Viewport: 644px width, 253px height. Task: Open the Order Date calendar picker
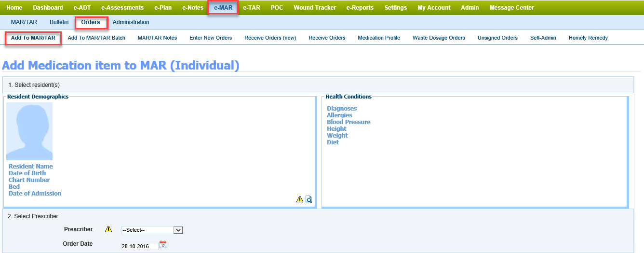pos(163,245)
